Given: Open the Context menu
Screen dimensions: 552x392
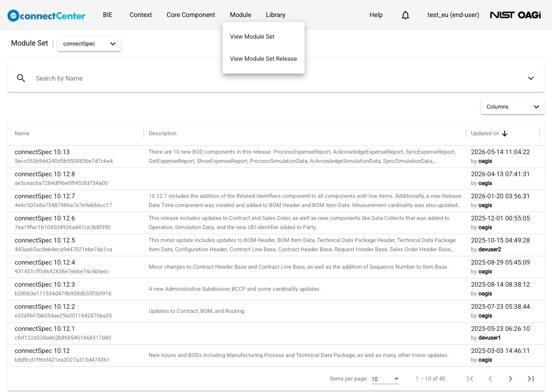Looking at the screenshot, I should coord(141,15).
